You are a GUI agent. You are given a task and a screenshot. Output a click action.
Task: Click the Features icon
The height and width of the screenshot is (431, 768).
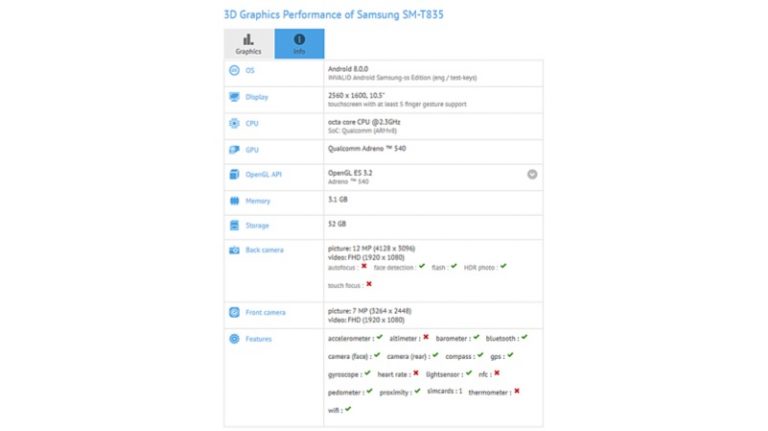tap(234, 339)
